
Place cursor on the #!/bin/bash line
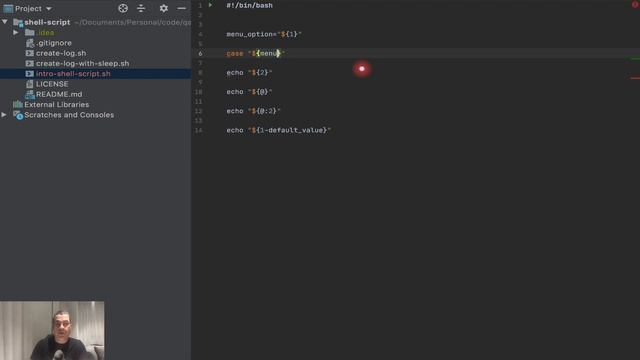[249, 6]
